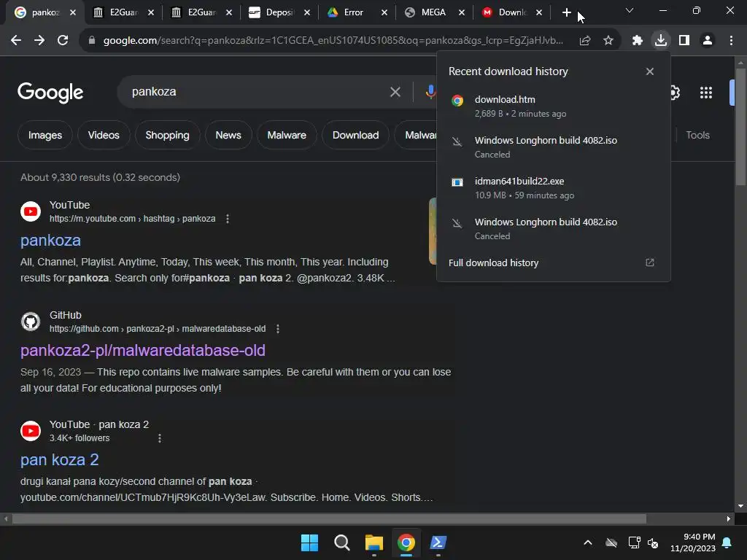Start voice search with microphone icon
This screenshot has height=560, width=747.
coord(430,92)
